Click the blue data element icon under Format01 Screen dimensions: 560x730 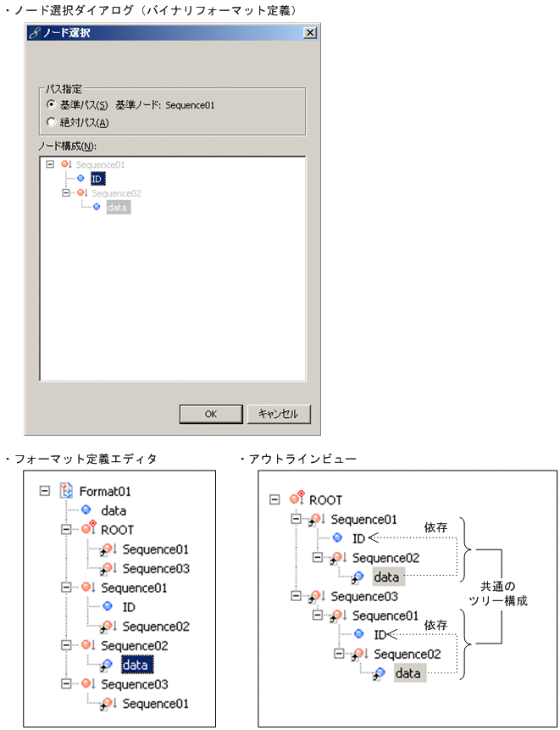click(x=86, y=510)
